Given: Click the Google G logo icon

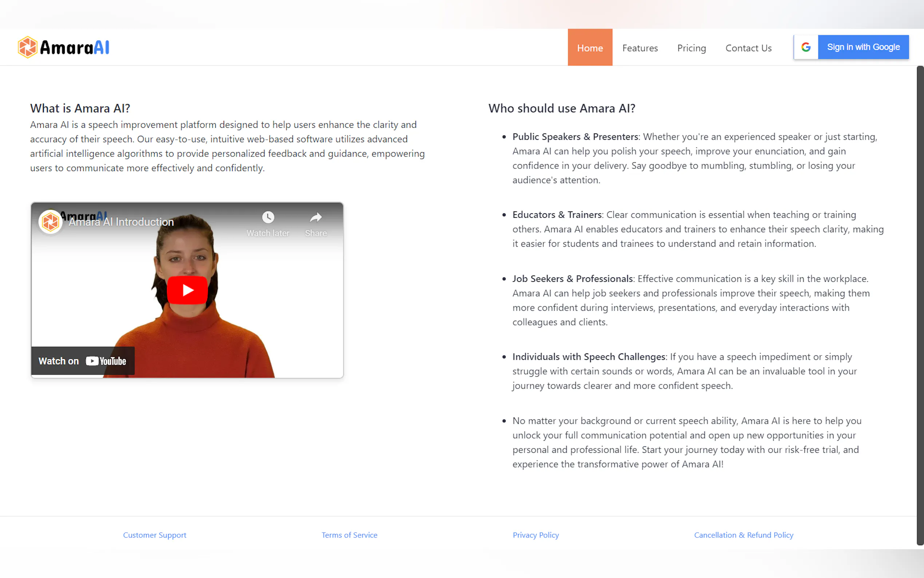Looking at the screenshot, I should pos(806,47).
